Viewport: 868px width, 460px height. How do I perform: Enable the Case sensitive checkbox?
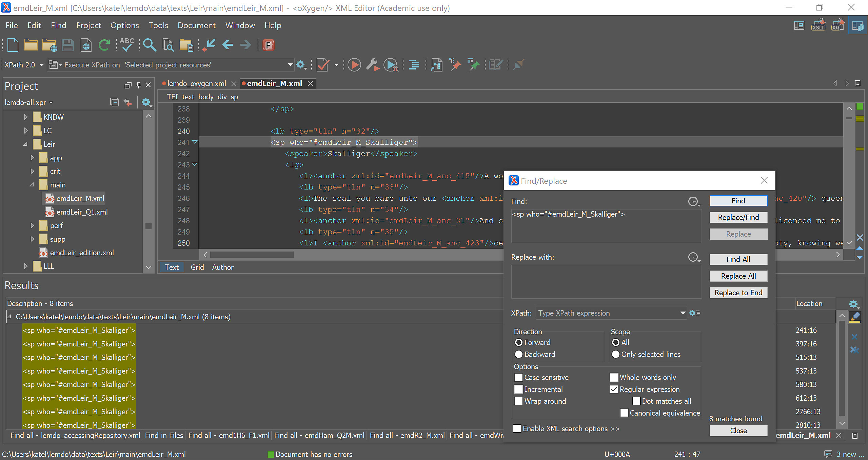pyautogui.click(x=519, y=377)
